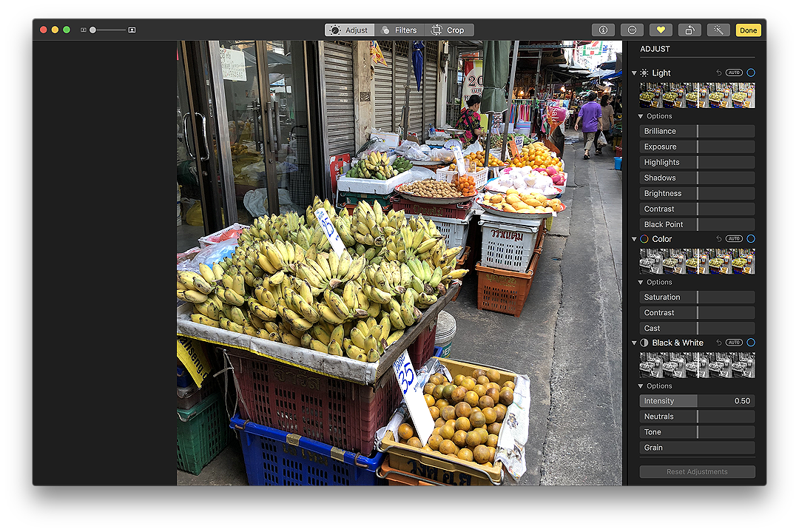Image resolution: width=799 pixels, height=532 pixels.
Task: Click the zoom slider knob
Action: tap(92, 30)
